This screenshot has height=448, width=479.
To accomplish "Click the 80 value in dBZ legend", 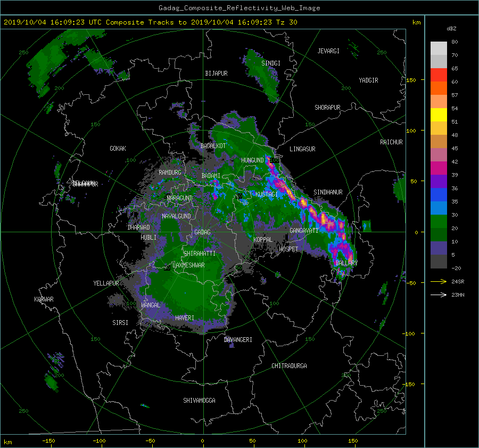I will [455, 42].
